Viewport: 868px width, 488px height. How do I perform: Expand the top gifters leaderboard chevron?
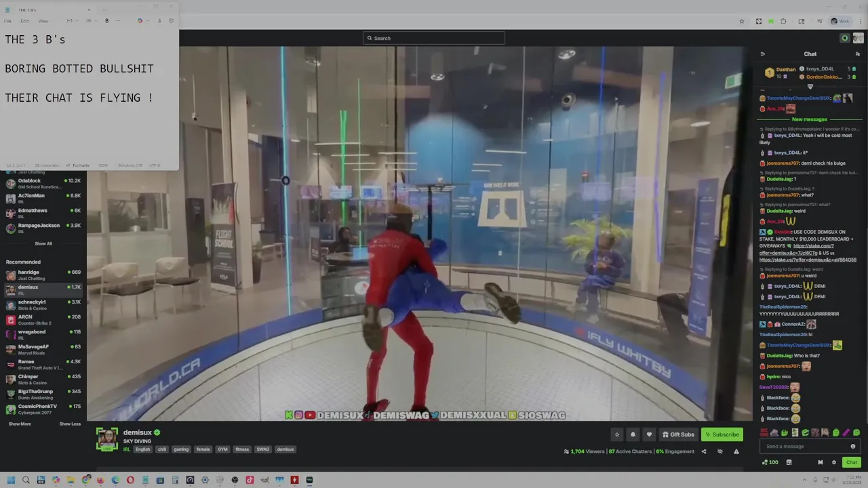point(810,87)
